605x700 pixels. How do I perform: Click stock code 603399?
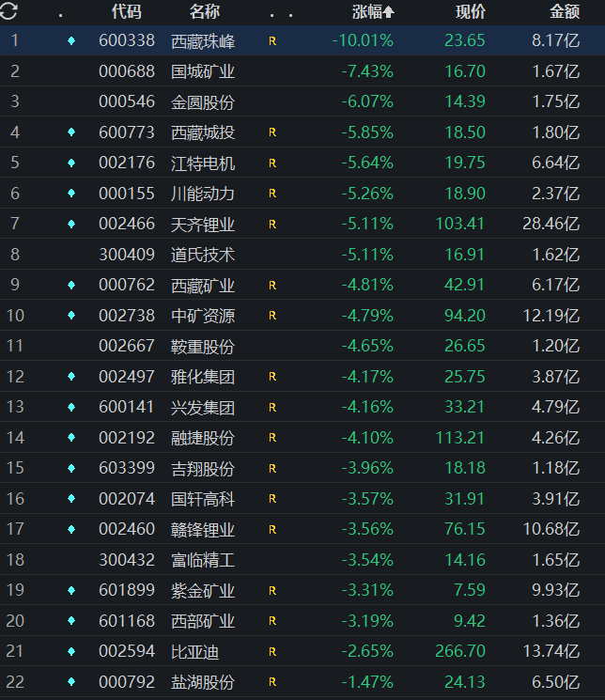(127, 468)
